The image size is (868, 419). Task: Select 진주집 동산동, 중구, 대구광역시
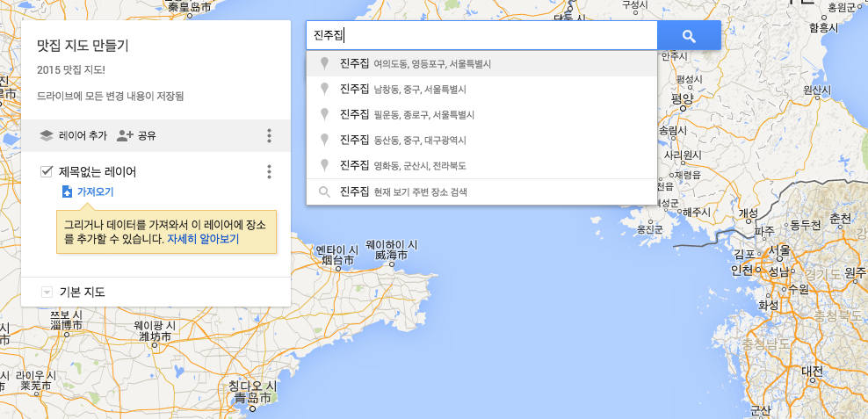[481, 140]
